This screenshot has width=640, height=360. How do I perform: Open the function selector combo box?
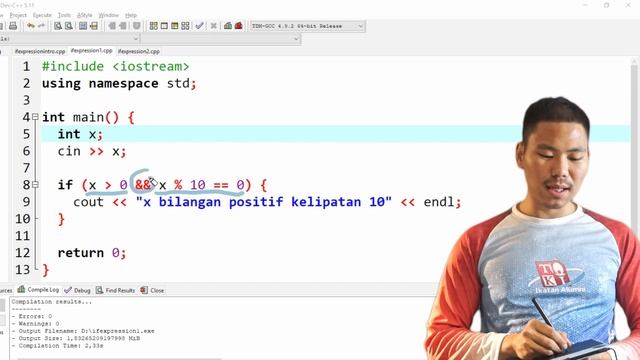[221, 39]
